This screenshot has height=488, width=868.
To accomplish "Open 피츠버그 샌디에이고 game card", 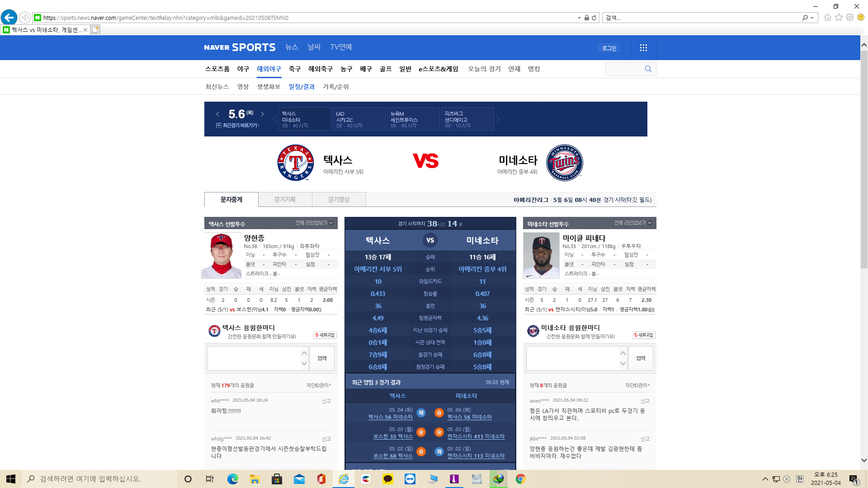I will point(467,119).
